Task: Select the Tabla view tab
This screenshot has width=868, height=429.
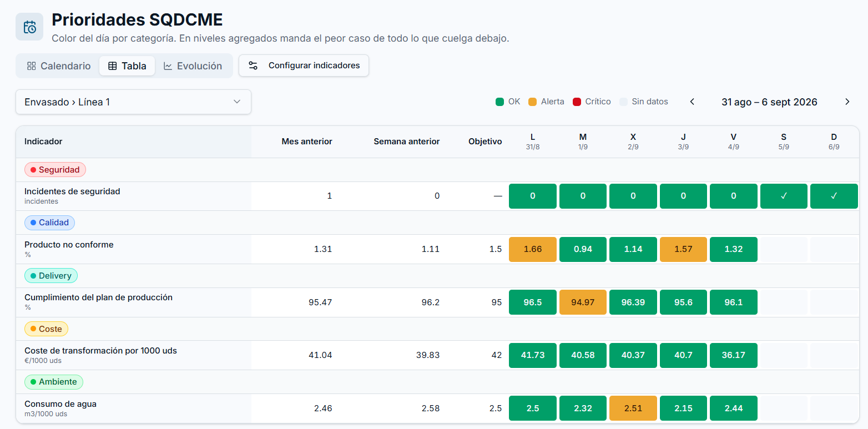Action: point(127,66)
